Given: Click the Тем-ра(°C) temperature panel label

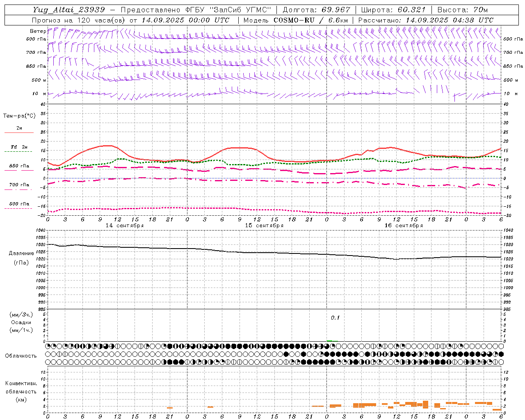Looking at the screenshot, I should click(19, 116).
